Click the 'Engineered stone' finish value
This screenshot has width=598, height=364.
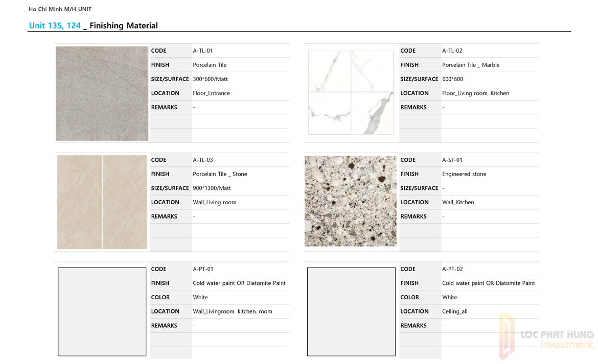pyautogui.click(x=464, y=174)
